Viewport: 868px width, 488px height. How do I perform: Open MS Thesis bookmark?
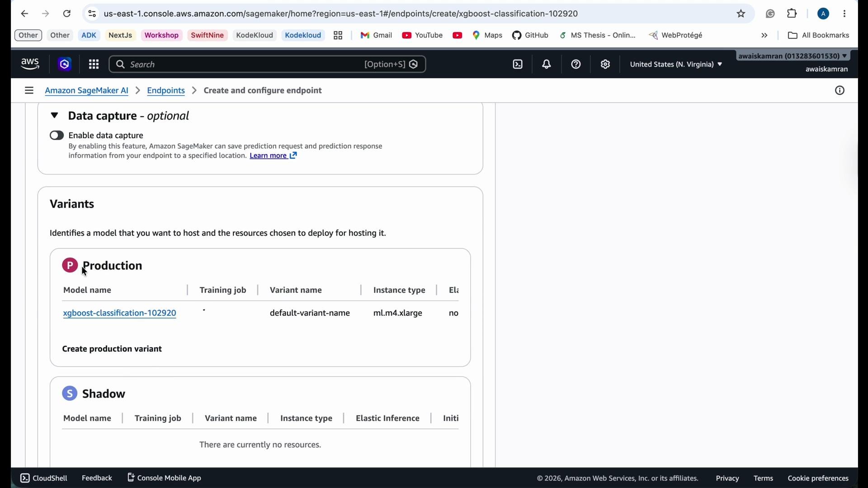(598, 36)
